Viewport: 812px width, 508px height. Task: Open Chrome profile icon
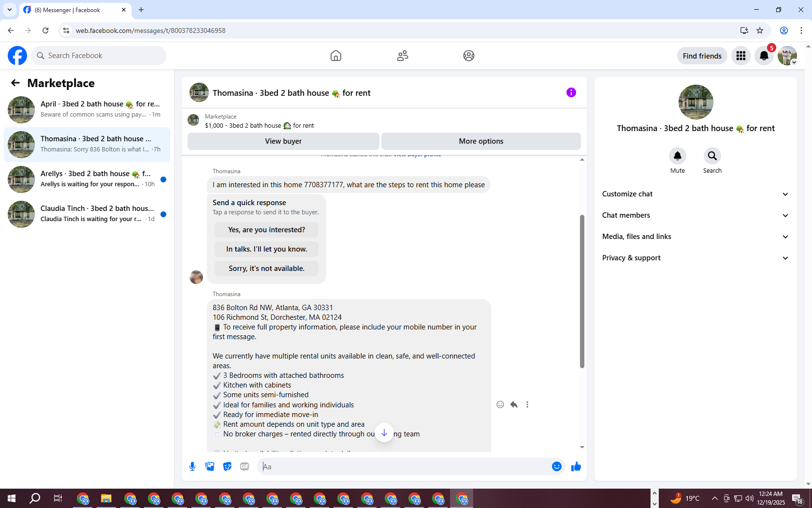(x=784, y=30)
